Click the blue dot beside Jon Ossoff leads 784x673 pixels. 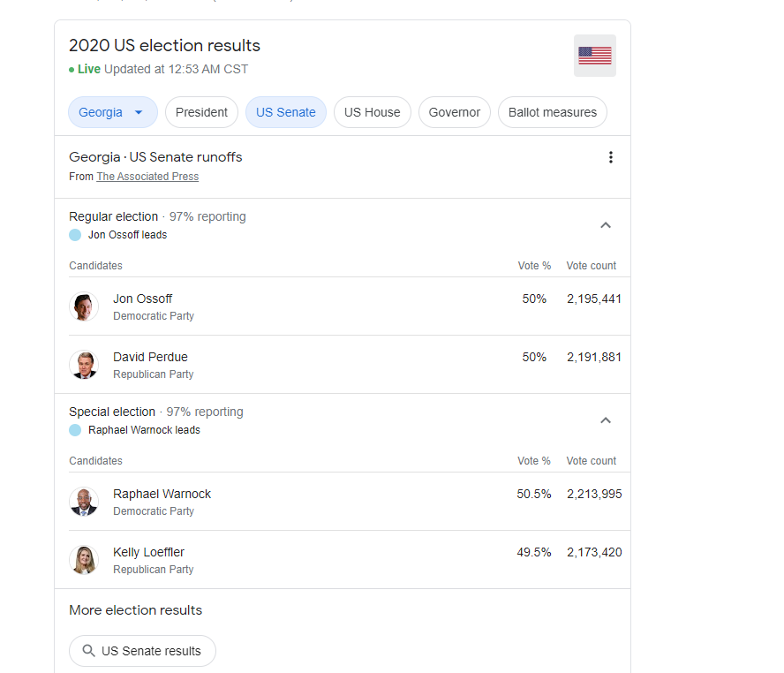coord(75,235)
